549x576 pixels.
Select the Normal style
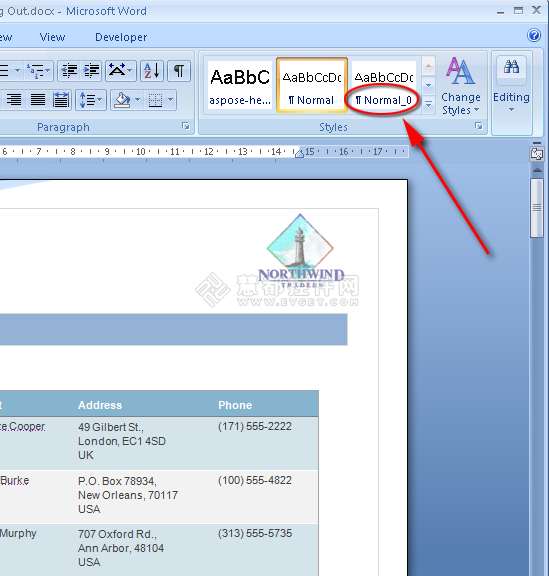tap(312, 84)
